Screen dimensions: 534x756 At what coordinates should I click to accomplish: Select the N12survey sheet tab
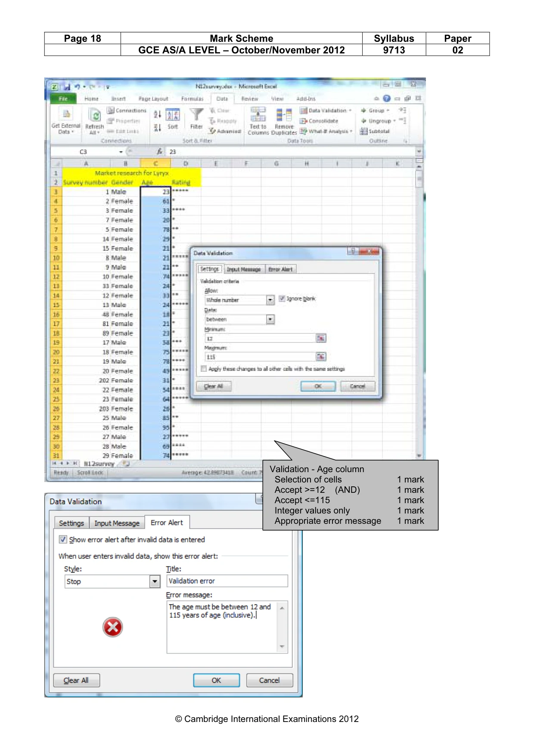[99, 464]
